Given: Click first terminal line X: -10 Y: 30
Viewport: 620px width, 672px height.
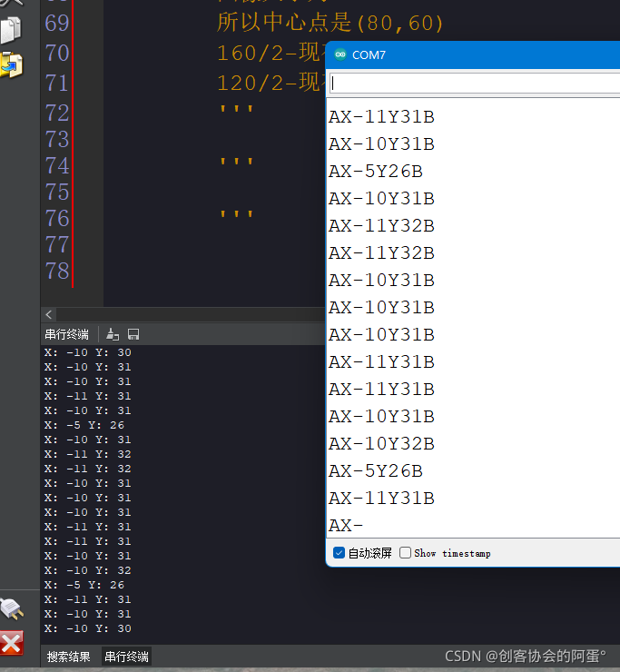Looking at the screenshot, I should [88, 352].
